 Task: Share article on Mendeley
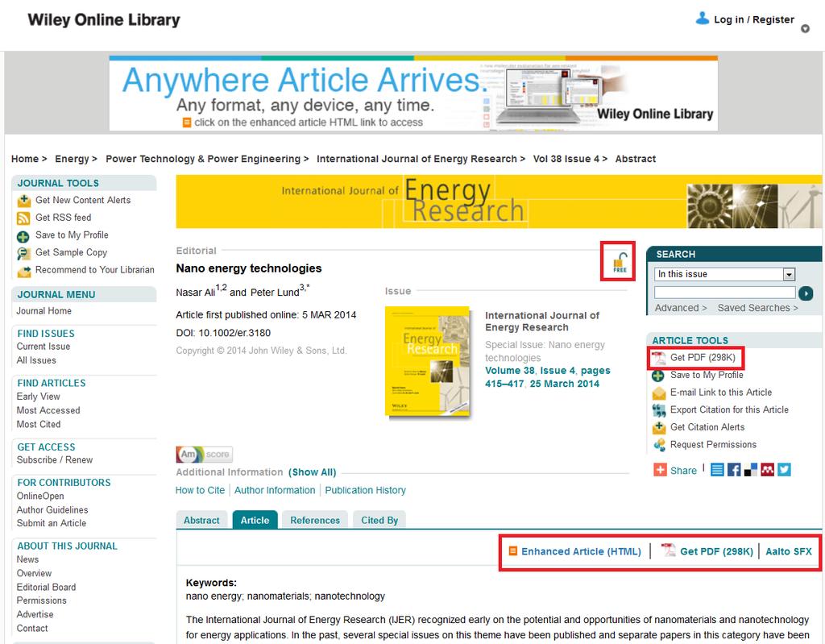point(768,470)
